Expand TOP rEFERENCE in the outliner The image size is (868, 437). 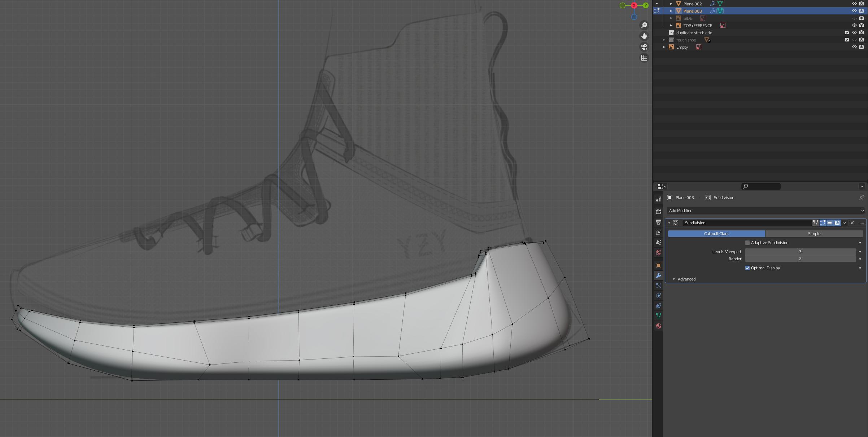click(x=671, y=26)
